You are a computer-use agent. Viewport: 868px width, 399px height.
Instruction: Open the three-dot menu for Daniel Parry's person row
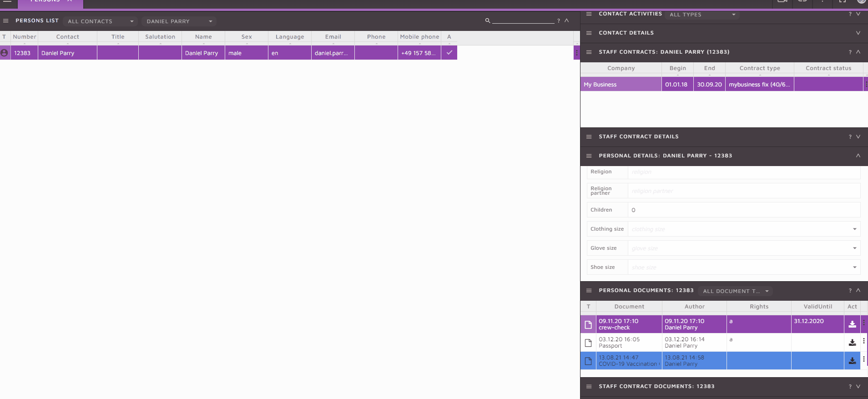576,53
